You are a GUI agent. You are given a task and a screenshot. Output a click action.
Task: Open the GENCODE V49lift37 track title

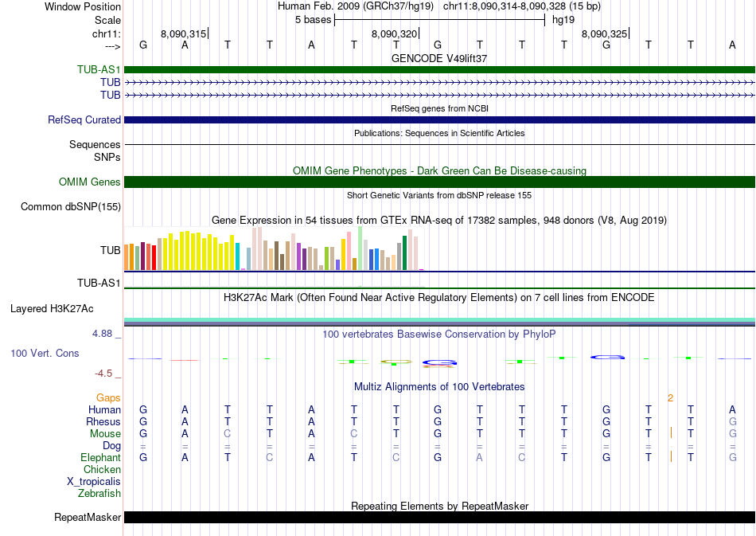coord(439,58)
